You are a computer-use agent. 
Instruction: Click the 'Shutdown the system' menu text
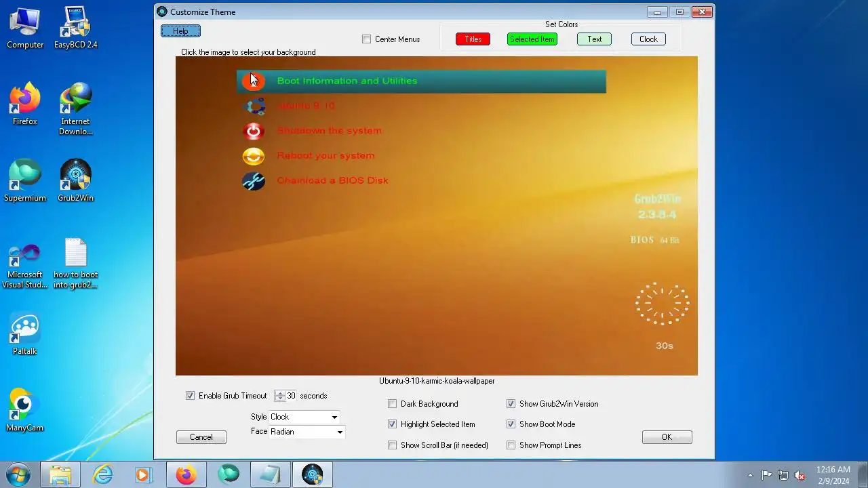330,131
